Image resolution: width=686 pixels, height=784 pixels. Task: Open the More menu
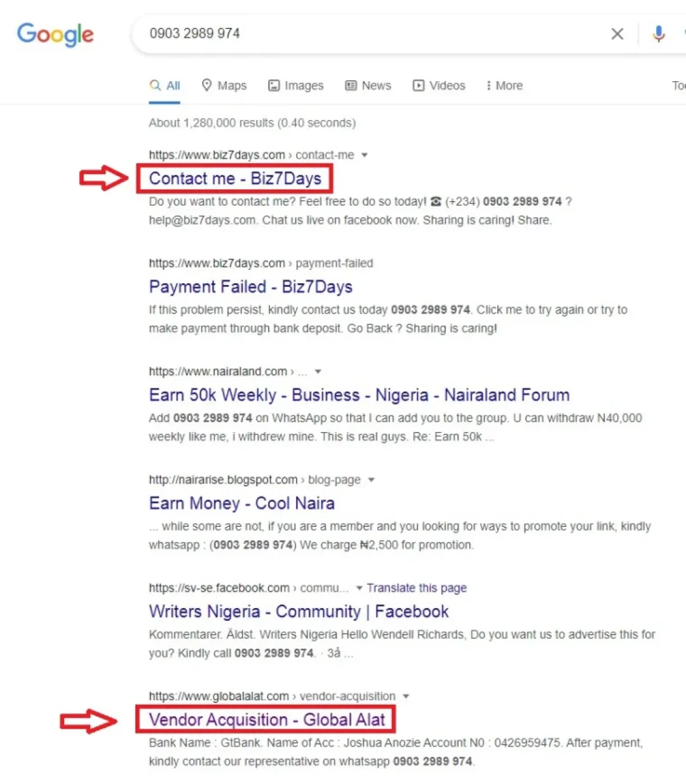[x=504, y=86]
